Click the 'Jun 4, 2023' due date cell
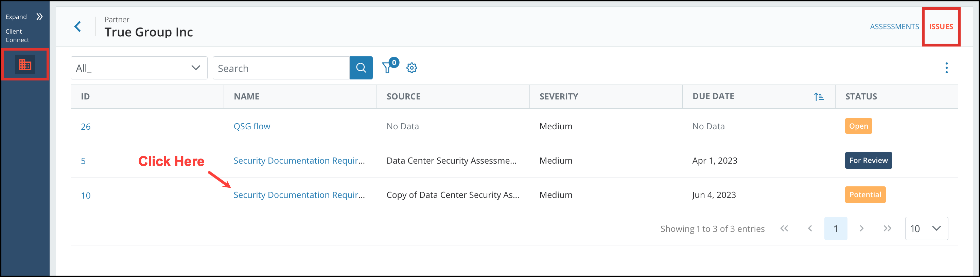This screenshot has width=980, height=277. coord(714,195)
